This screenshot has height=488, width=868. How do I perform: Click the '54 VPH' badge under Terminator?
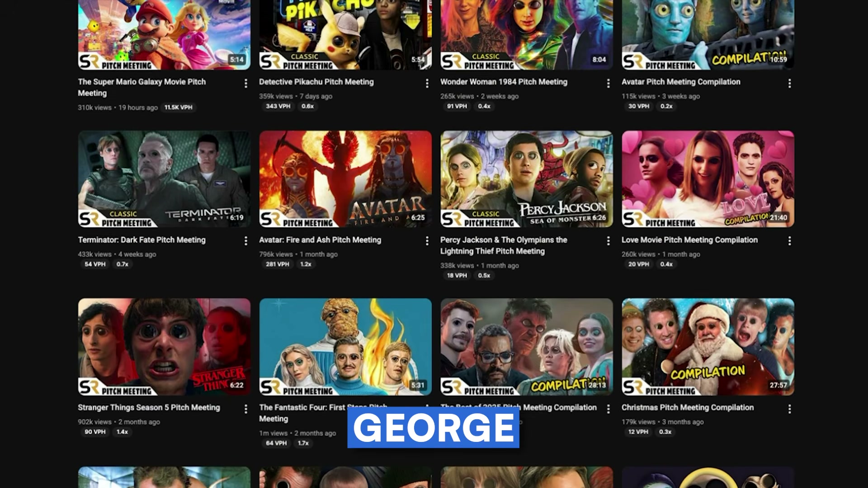coord(95,264)
